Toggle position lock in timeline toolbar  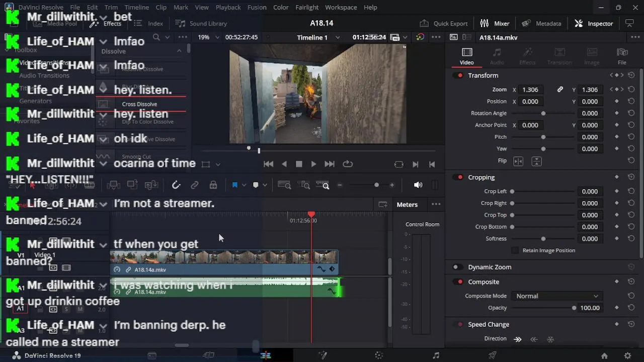(213, 185)
